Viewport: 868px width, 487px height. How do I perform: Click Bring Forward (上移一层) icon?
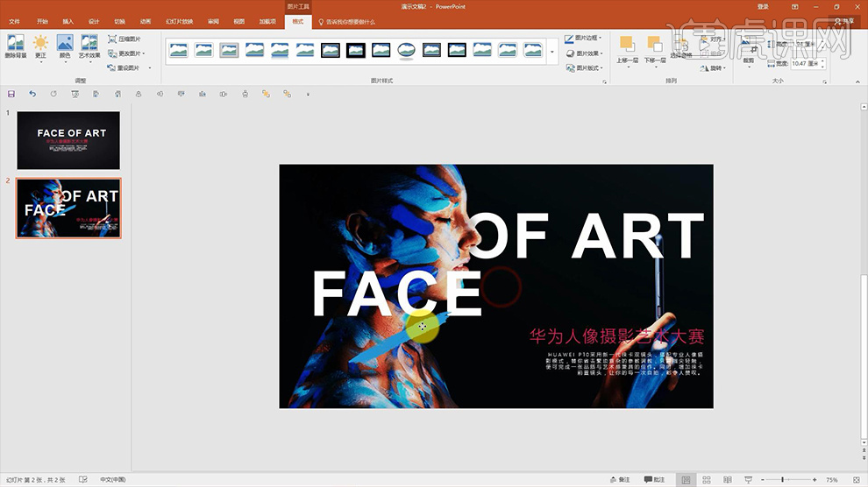point(627,44)
